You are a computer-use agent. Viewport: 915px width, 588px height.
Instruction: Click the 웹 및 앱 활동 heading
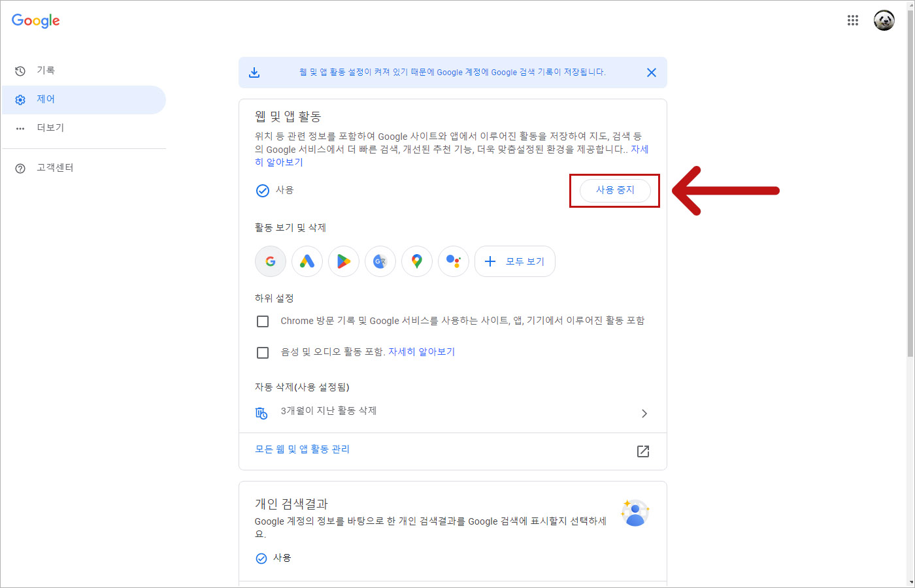pos(288,116)
